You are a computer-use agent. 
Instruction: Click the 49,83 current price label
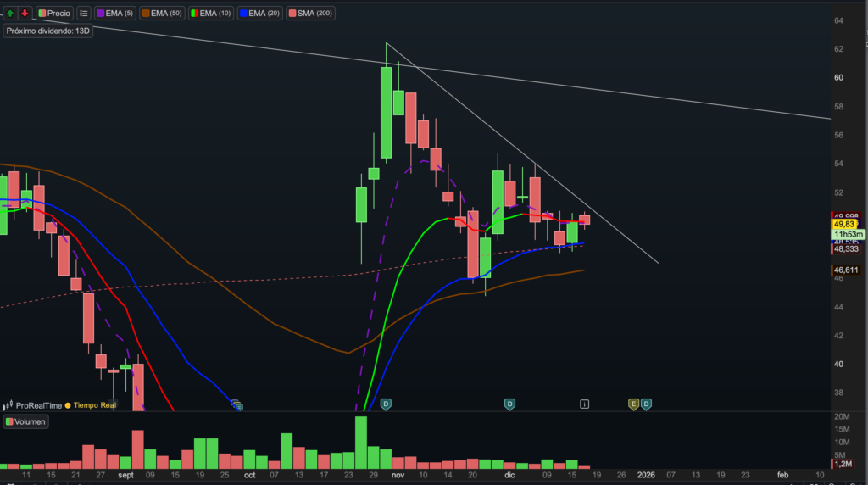[x=845, y=224]
